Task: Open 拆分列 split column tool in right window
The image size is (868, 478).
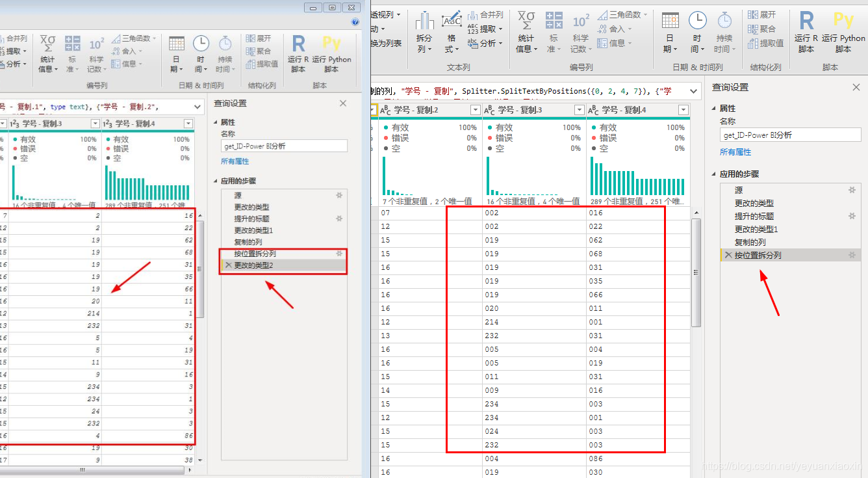Action: (x=424, y=33)
